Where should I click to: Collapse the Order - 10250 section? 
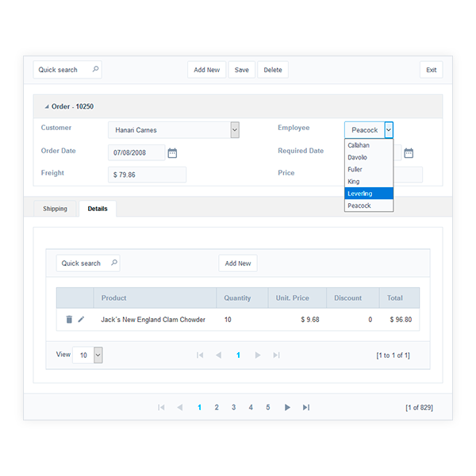pos(46,106)
